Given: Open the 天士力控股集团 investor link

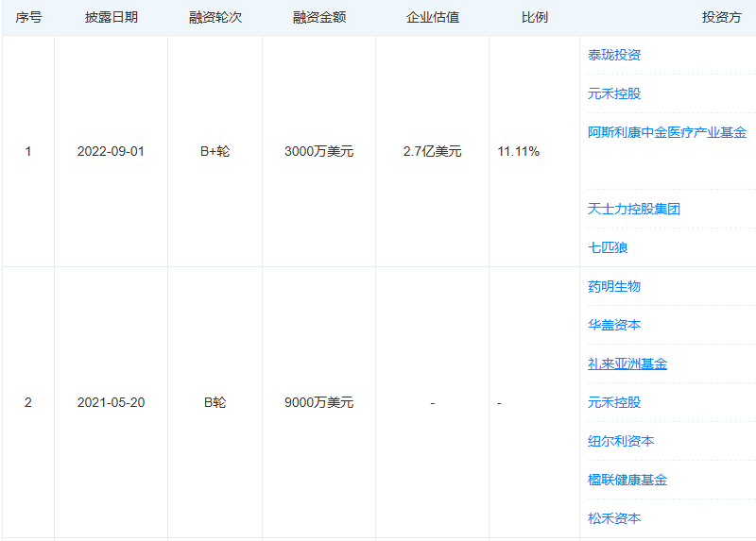Looking at the screenshot, I should tap(633, 209).
